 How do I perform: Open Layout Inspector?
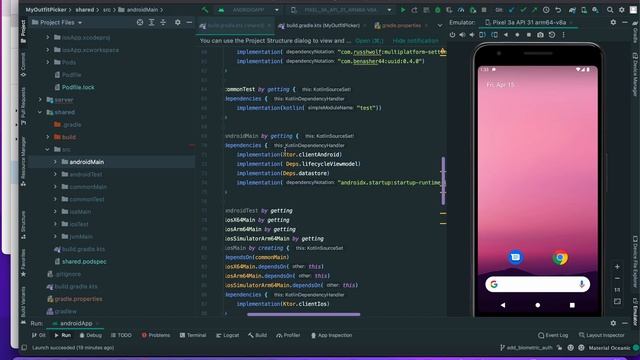coord(602,335)
